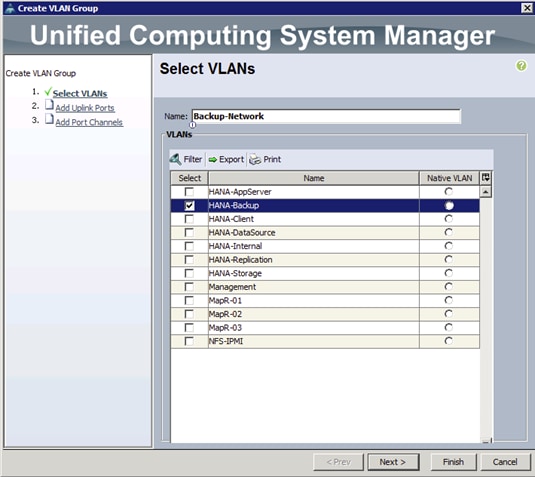Viewport: 535px width, 477px height.
Task: Select the HANA-Client row name
Action: (231, 219)
